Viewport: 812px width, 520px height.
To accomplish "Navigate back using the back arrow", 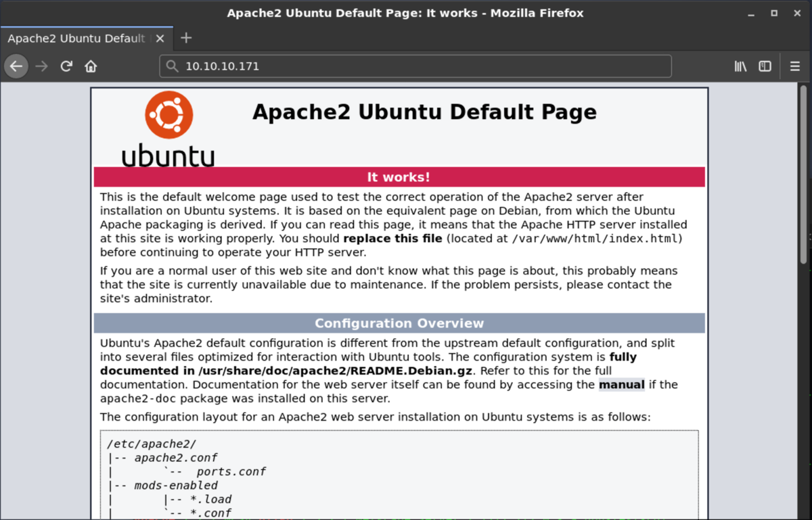I will [x=16, y=66].
